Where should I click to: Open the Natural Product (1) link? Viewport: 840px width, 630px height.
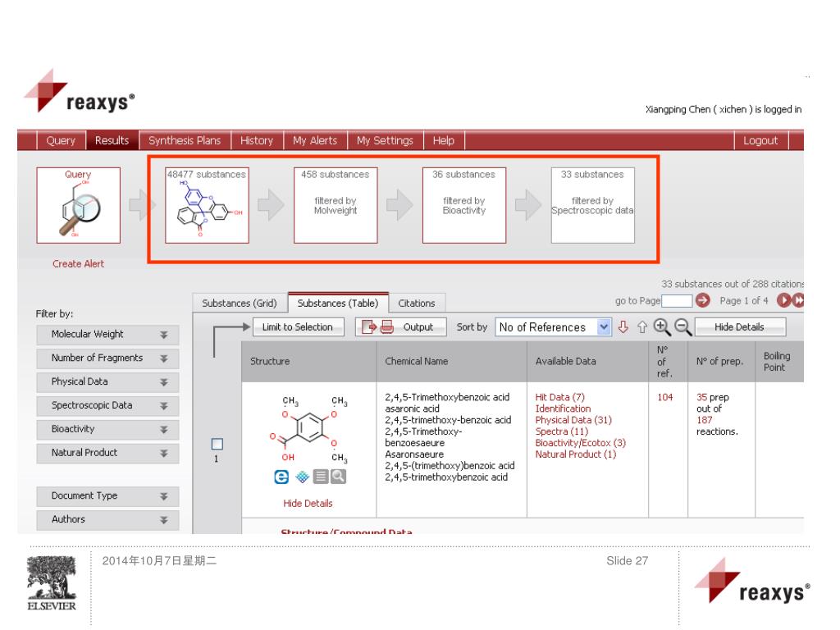click(575, 454)
